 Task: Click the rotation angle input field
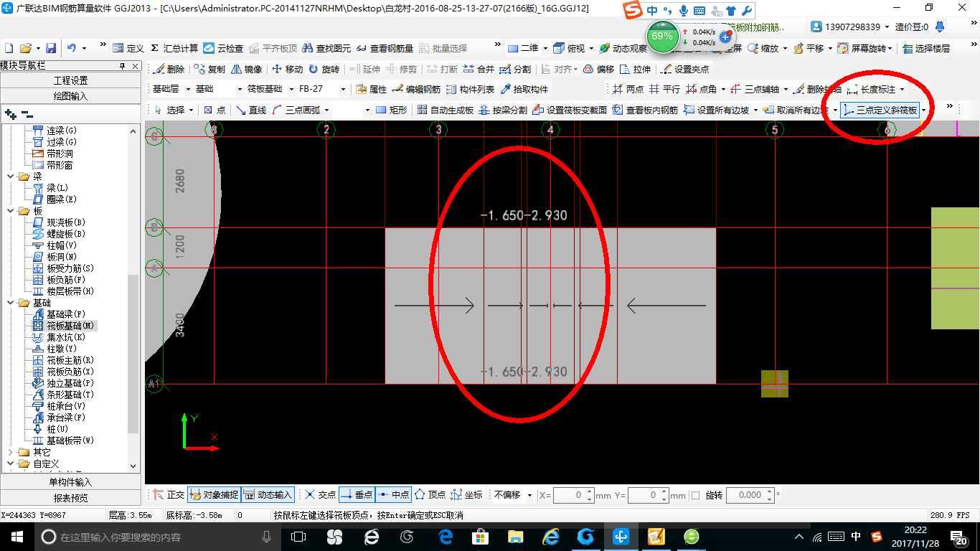[749, 495]
